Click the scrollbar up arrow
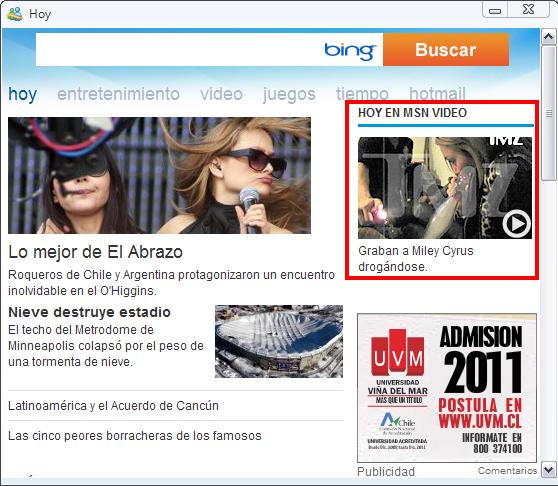This screenshot has height=486, width=558. click(548, 37)
